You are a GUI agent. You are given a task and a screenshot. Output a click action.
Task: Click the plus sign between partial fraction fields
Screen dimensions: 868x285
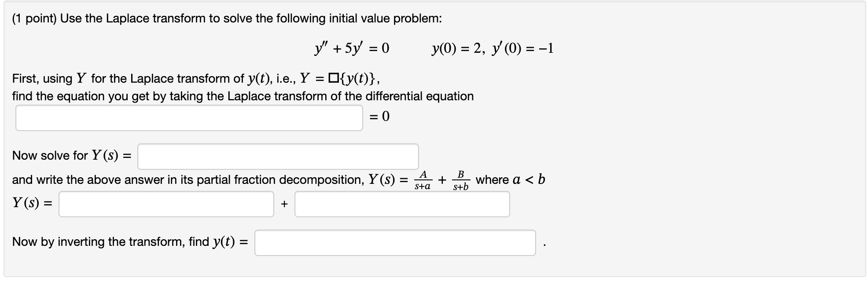pos(284,204)
